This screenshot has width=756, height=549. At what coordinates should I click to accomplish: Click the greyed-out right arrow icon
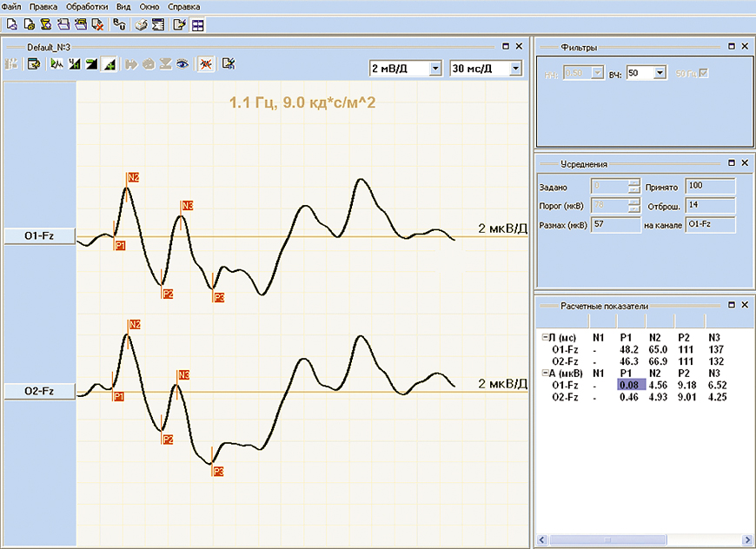pos(130,64)
